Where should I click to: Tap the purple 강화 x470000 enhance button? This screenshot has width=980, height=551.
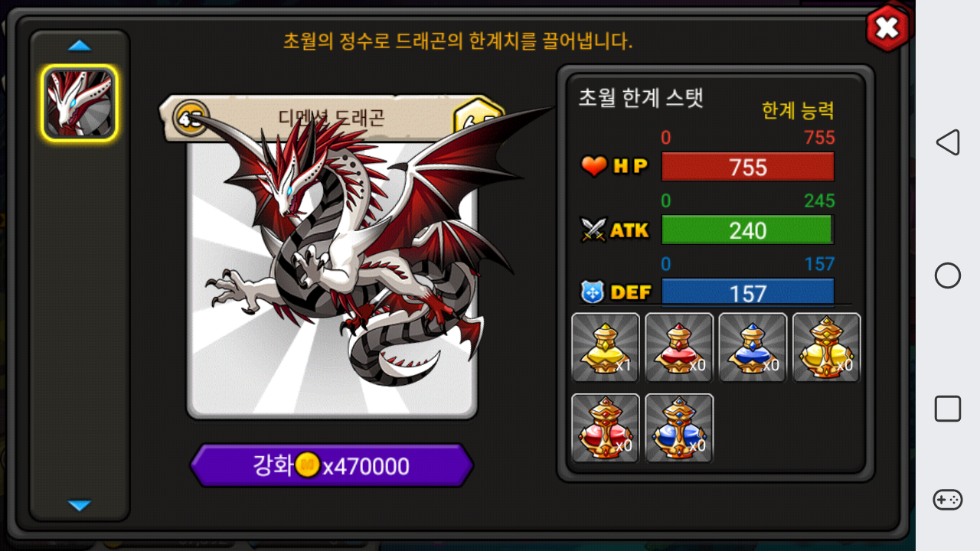coord(332,465)
